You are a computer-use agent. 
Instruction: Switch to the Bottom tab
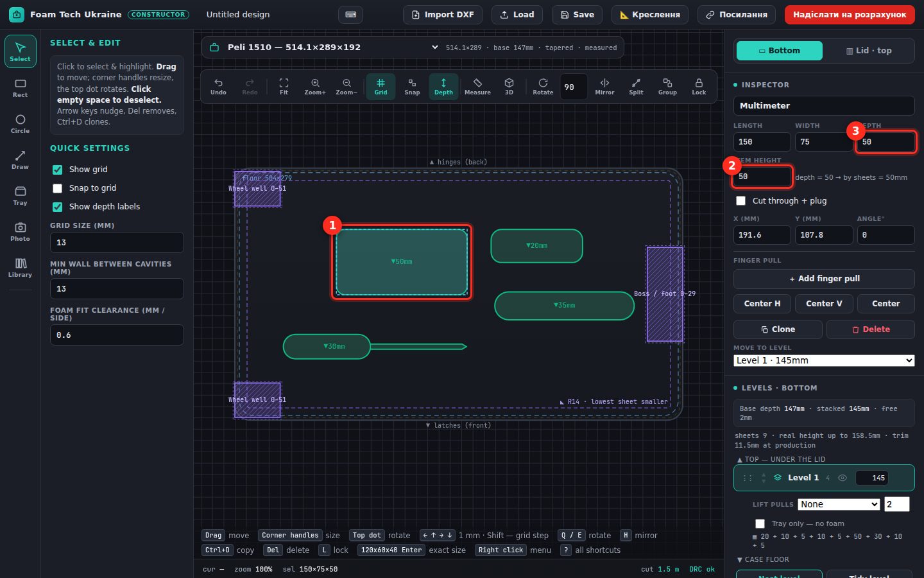point(780,51)
